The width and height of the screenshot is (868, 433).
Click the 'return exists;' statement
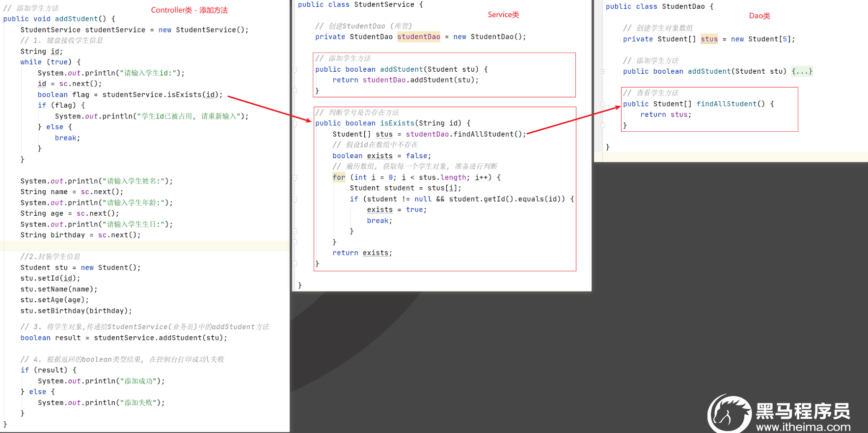pyautogui.click(x=363, y=253)
